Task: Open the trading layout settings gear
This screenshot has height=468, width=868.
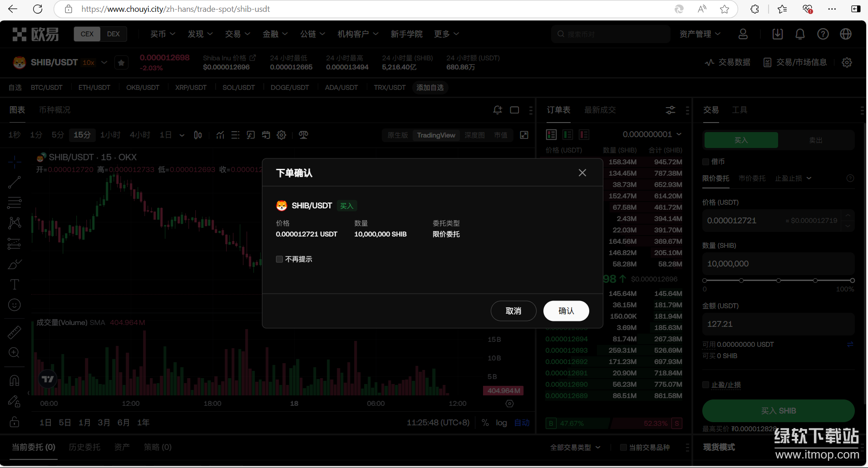Action: [x=847, y=62]
